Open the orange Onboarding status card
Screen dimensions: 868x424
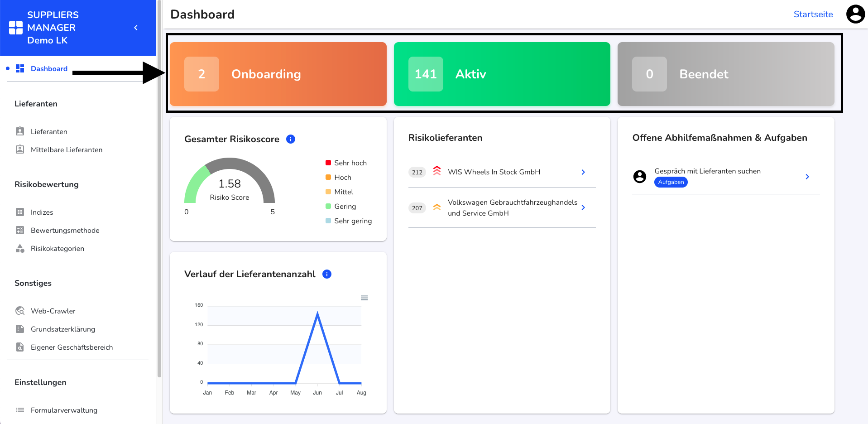coord(278,74)
